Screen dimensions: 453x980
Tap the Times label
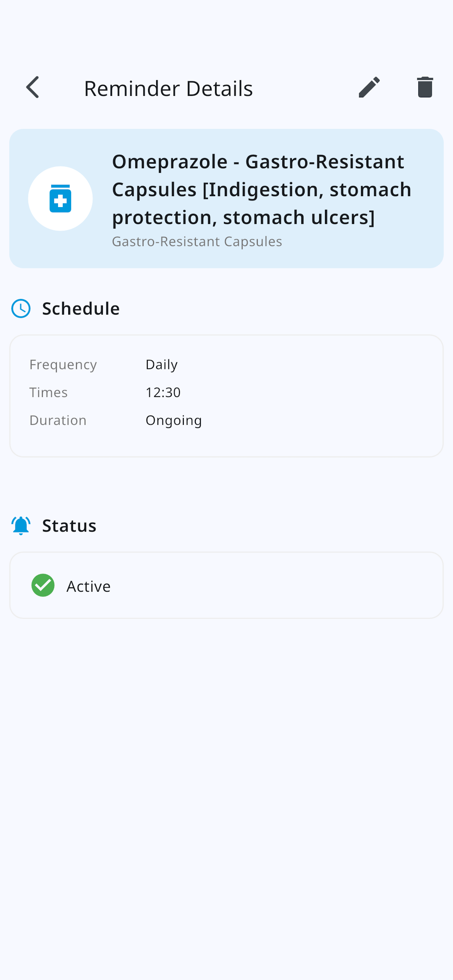[49, 392]
